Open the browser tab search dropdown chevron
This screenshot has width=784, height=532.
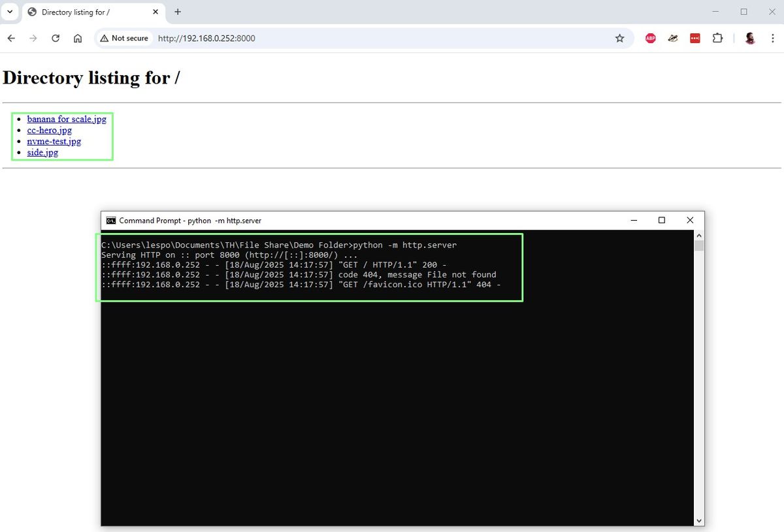click(x=9, y=11)
